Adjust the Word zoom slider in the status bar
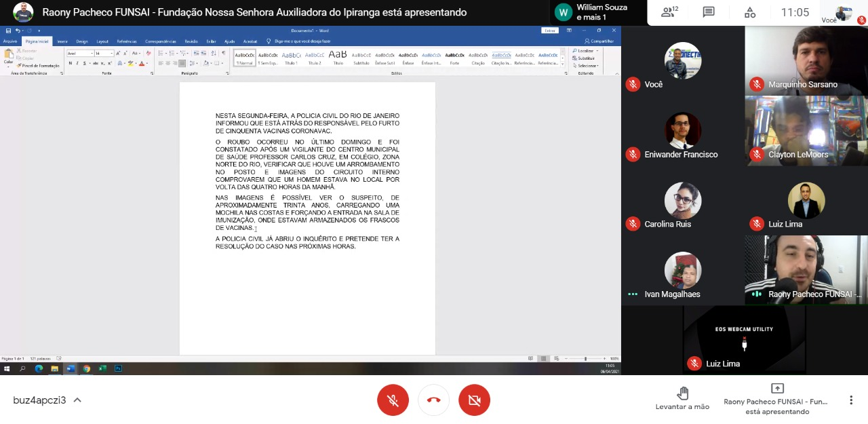This screenshot has height=424, width=868. coord(585,358)
